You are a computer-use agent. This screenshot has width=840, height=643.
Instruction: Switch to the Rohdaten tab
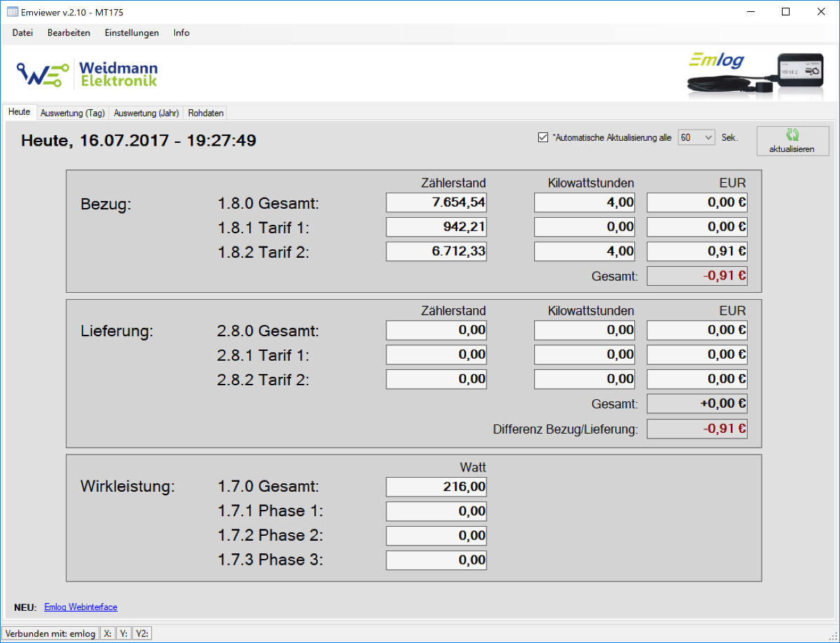click(206, 113)
